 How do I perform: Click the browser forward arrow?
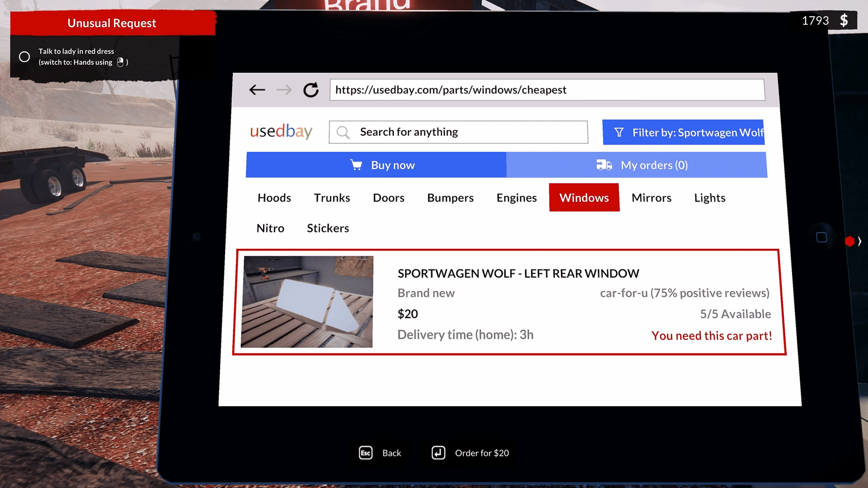coord(284,90)
